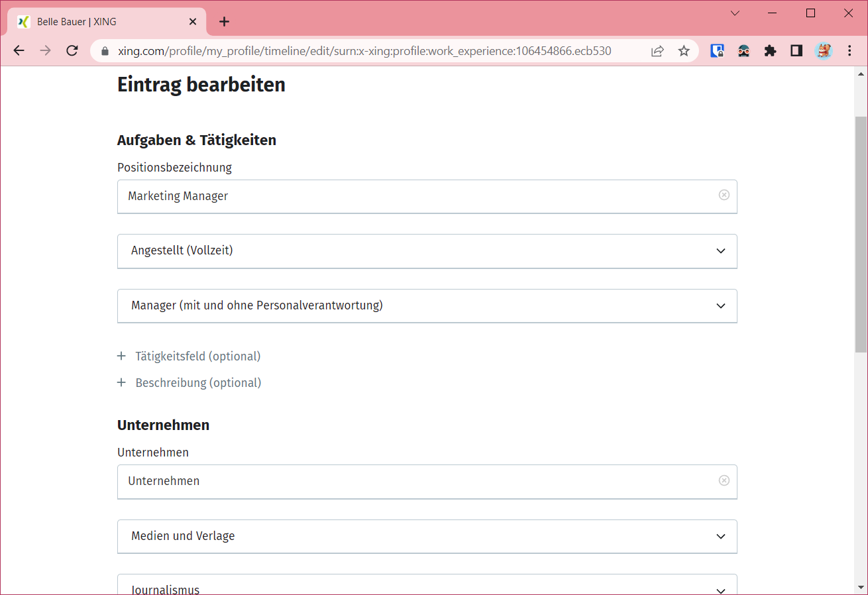Open the Angestellt (Vollzeit) dropdown

pyautogui.click(x=427, y=251)
